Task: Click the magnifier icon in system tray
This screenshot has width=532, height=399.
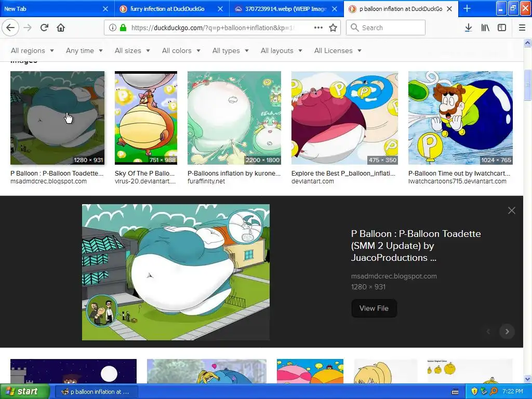Action: [494, 391]
